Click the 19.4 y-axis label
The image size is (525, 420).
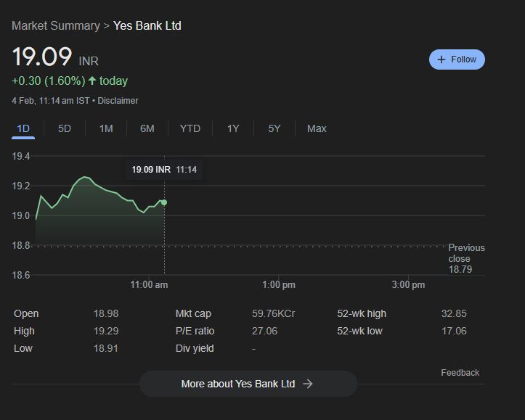21,156
